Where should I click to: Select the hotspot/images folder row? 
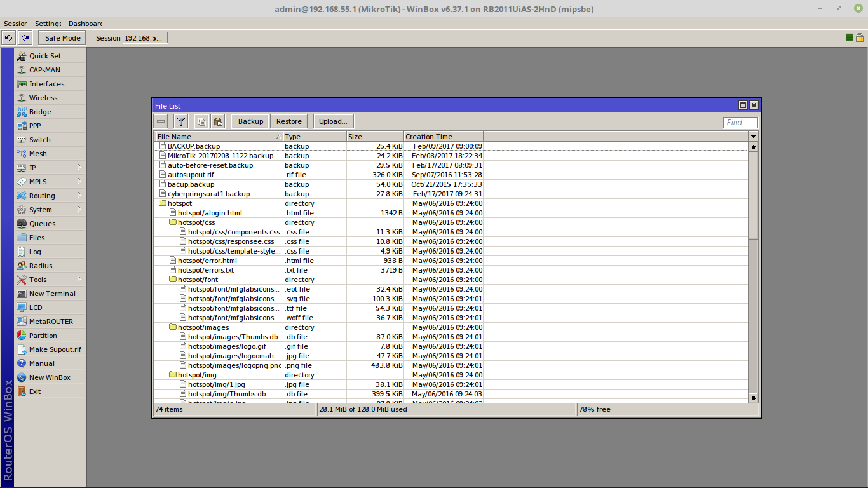451,327
